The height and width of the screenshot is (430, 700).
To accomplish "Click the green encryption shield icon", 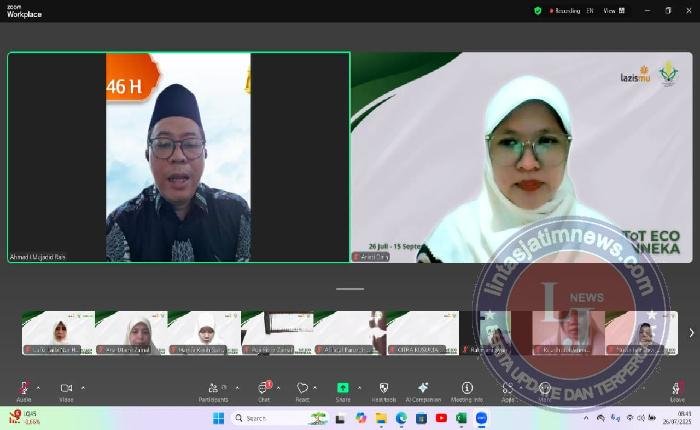I will click(538, 10).
